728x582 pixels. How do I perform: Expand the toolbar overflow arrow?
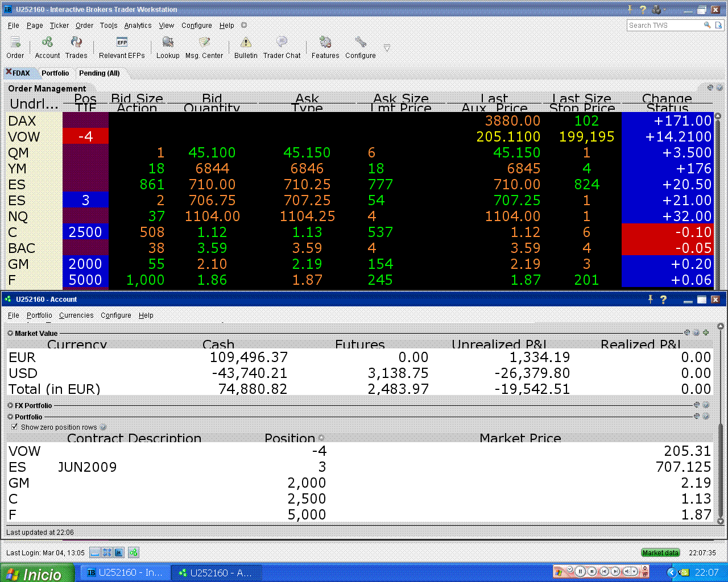[x=387, y=48]
